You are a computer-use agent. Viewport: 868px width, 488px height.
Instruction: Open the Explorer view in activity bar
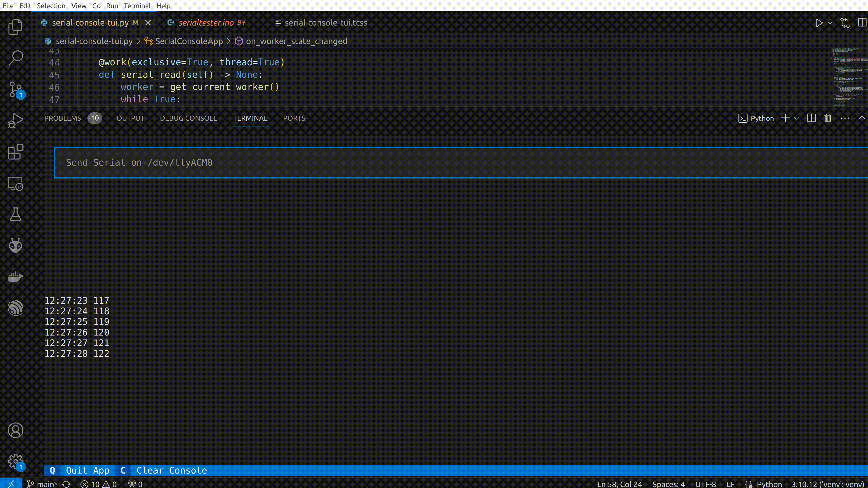pos(15,27)
